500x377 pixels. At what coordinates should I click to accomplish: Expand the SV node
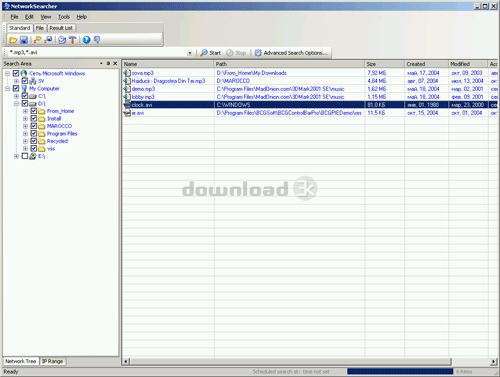16,81
